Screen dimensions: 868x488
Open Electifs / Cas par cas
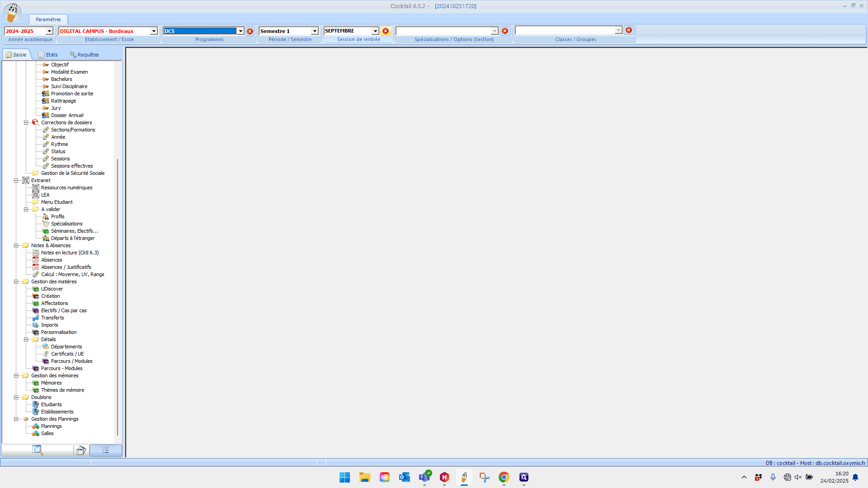click(64, 310)
